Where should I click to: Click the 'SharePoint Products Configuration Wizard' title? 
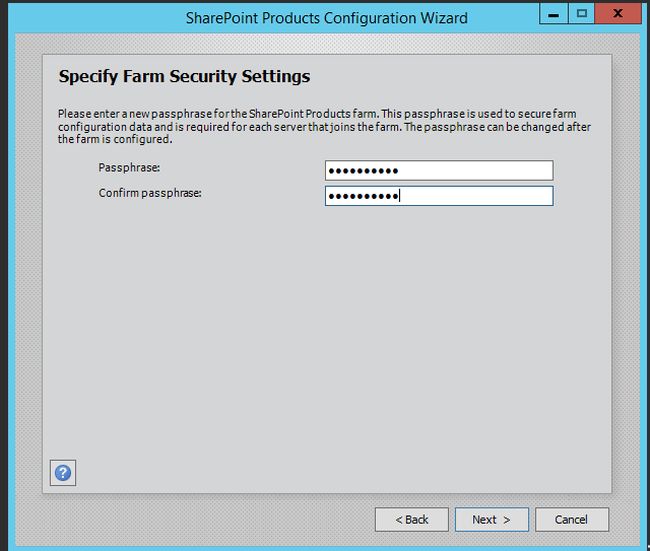(x=327, y=18)
